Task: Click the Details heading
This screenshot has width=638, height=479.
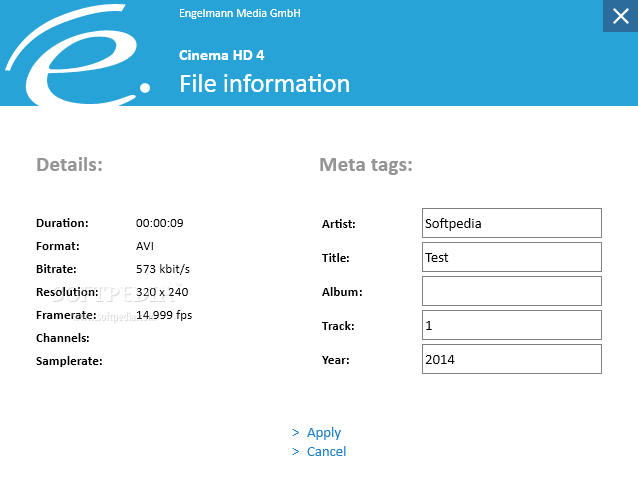Action: 70,165
